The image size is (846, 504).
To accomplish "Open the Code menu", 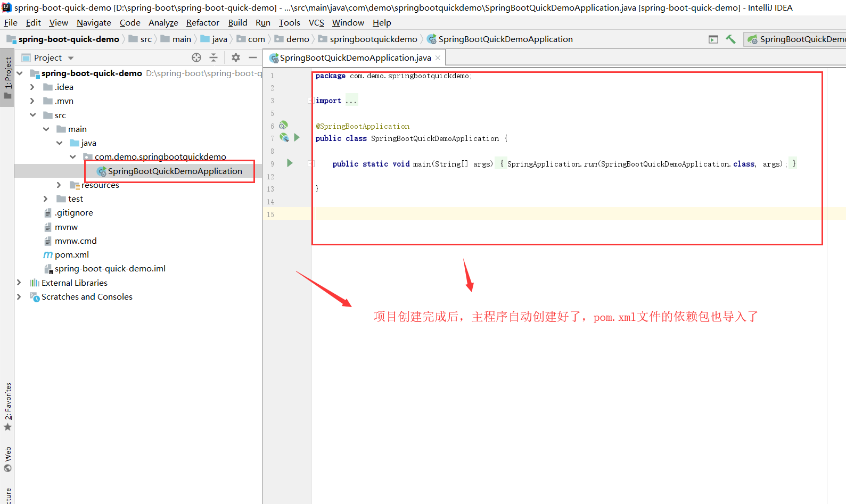I will pyautogui.click(x=130, y=22).
